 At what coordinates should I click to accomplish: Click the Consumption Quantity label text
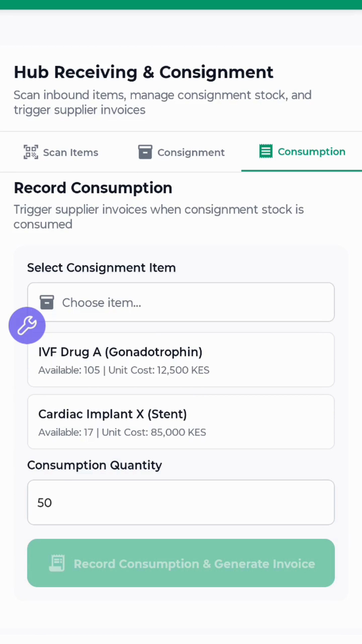coord(94,465)
